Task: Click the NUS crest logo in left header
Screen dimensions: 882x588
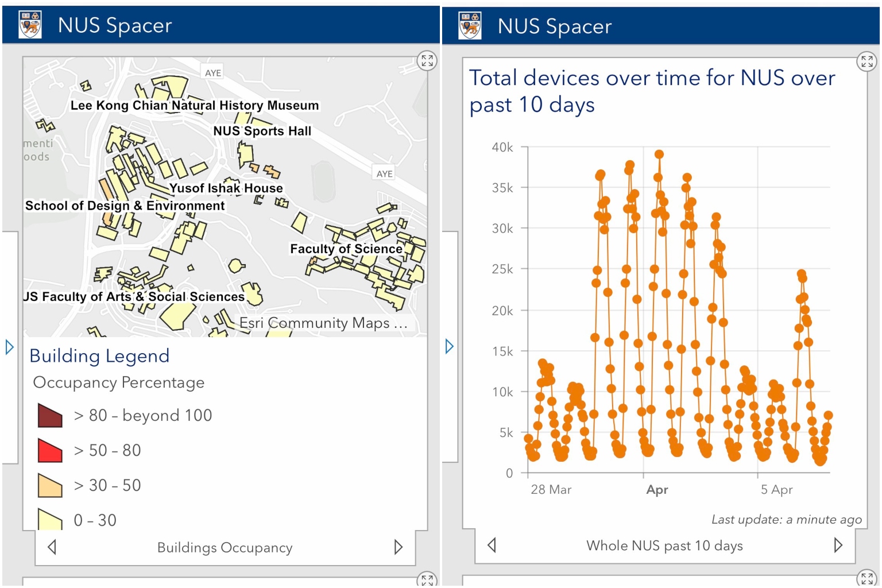Action: [30, 25]
